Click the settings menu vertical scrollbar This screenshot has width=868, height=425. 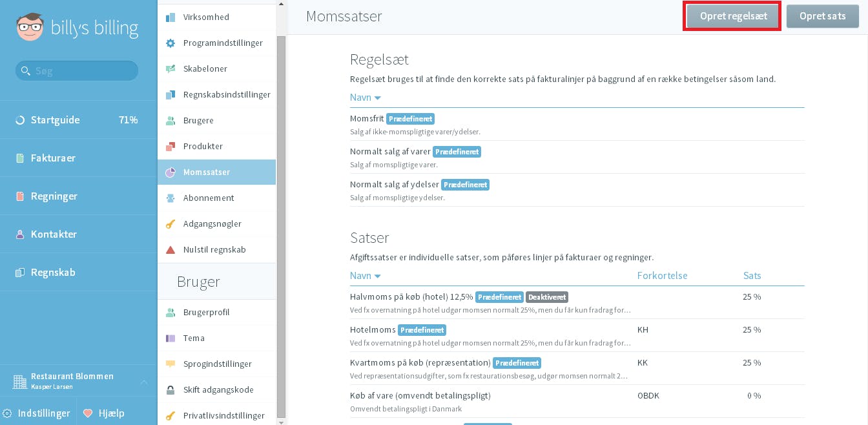click(x=281, y=226)
